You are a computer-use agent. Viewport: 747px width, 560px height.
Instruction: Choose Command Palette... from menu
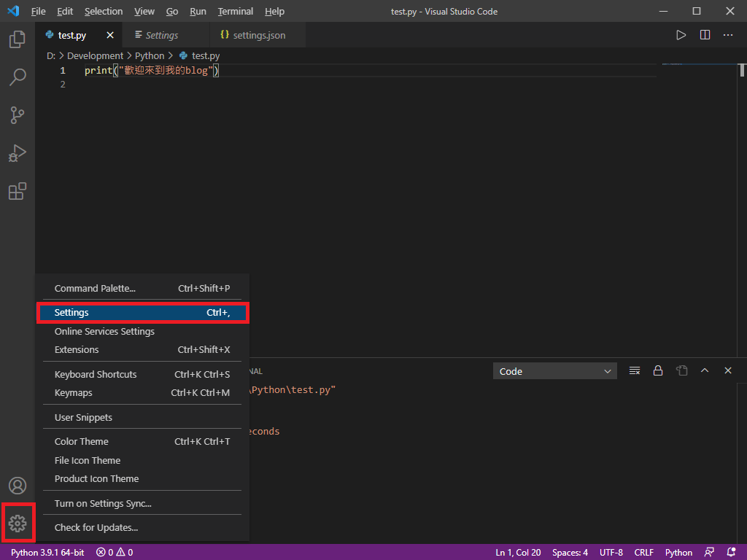tap(142, 289)
